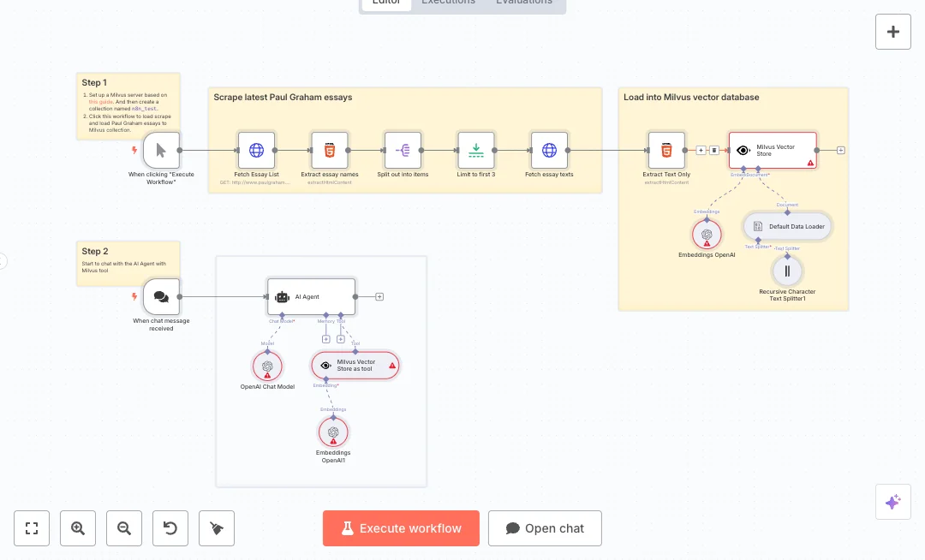
Task: Add a node after AI Agent output
Action: pyautogui.click(x=379, y=297)
